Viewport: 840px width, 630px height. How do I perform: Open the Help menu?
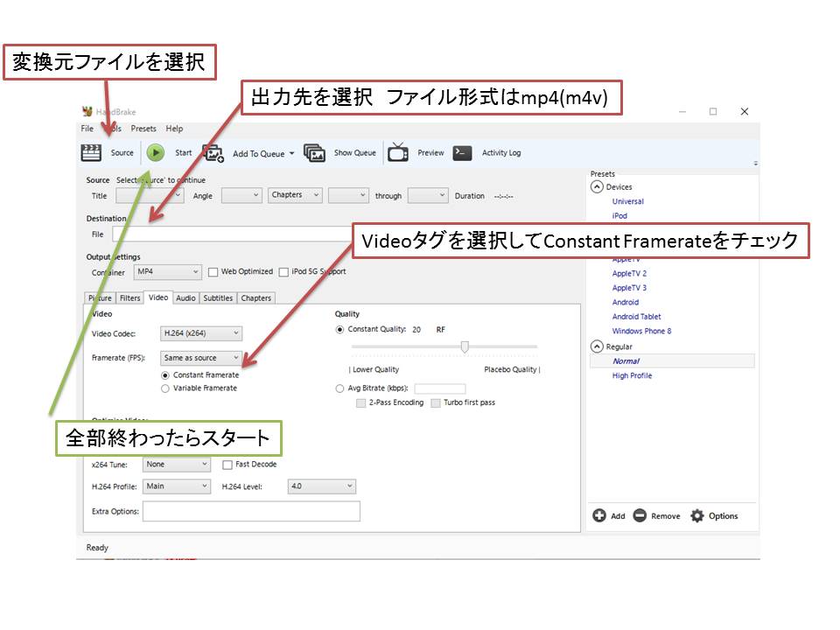click(x=174, y=129)
